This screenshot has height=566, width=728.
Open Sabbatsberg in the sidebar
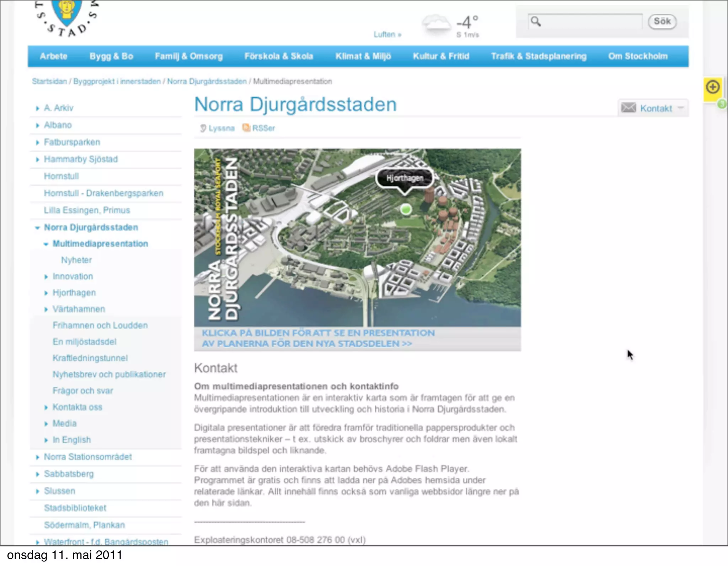coord(69,474)
